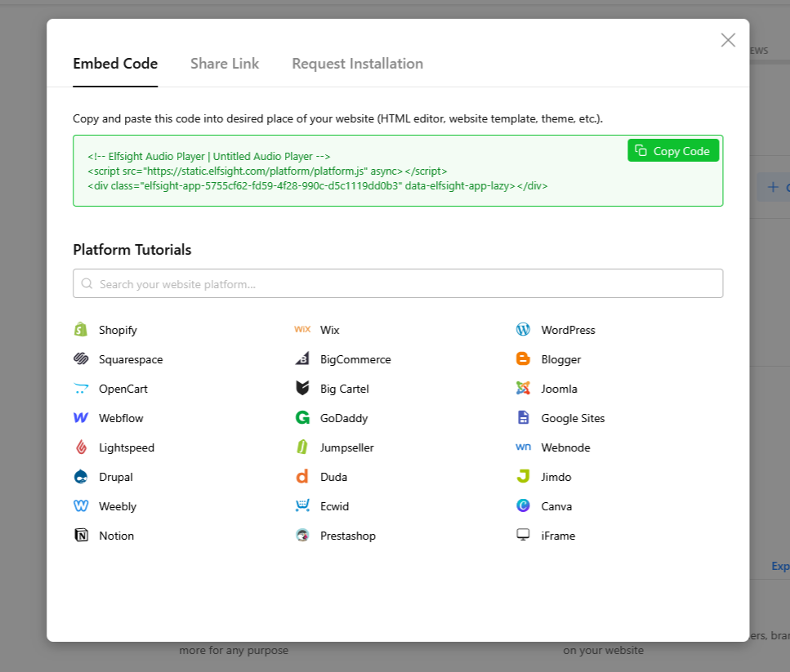Click the WordPress logo icon
The image size is (790, 672).
coord(523,330)
